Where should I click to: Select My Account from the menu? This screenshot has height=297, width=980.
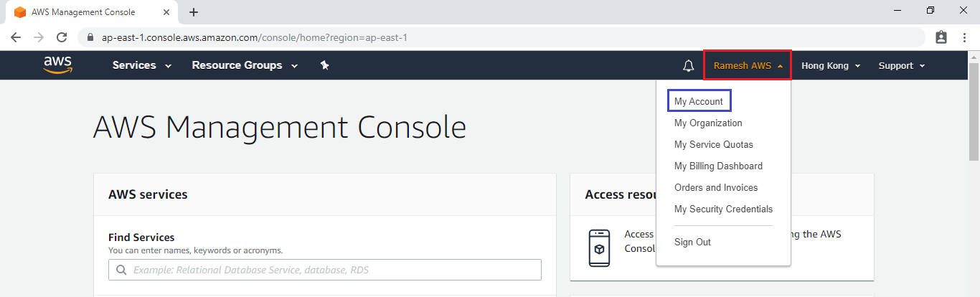tap(699, 101)
